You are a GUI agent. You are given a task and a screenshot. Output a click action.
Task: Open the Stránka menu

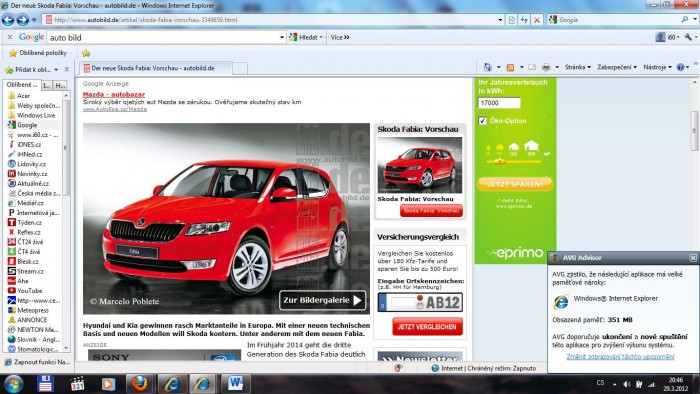click(x=577, y=67)
